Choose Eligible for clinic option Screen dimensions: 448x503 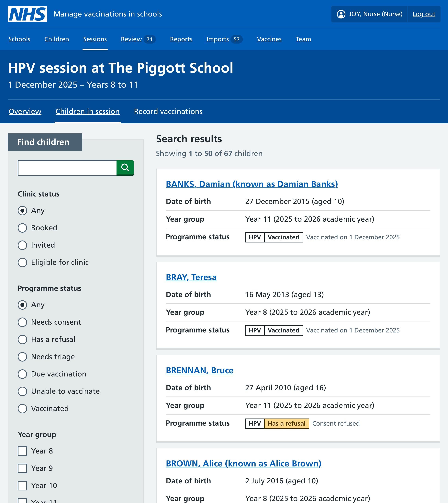pyautogui.click(x=22, y=262)
